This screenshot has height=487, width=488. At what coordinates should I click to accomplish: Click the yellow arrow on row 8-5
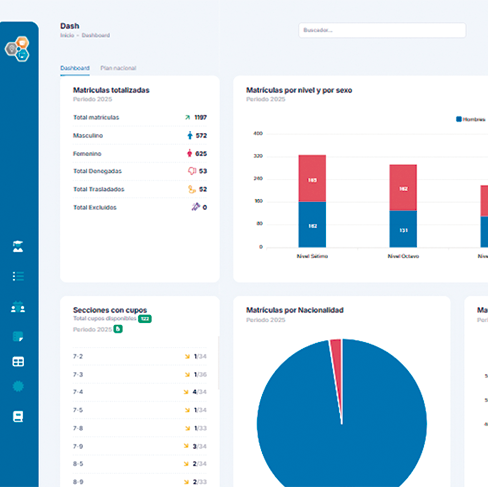pos(186,464)
